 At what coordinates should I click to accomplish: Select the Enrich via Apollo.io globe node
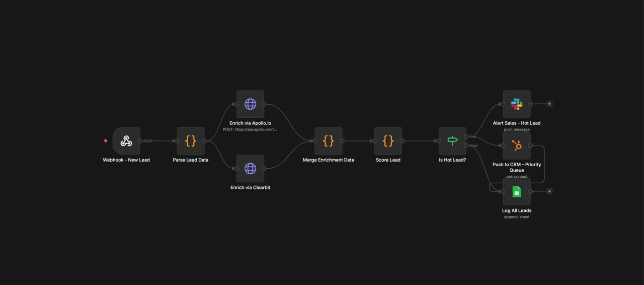[250, 104]
